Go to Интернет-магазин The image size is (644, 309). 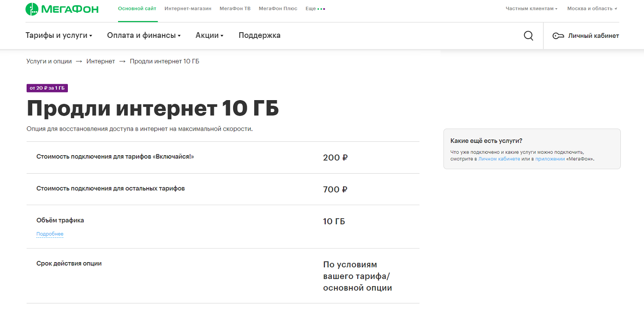tap(188, 9)
